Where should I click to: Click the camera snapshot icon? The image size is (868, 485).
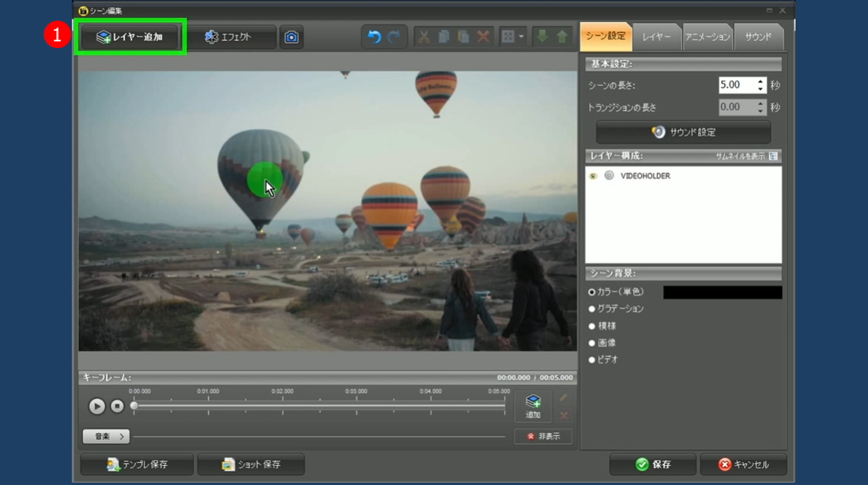(292, 37)
